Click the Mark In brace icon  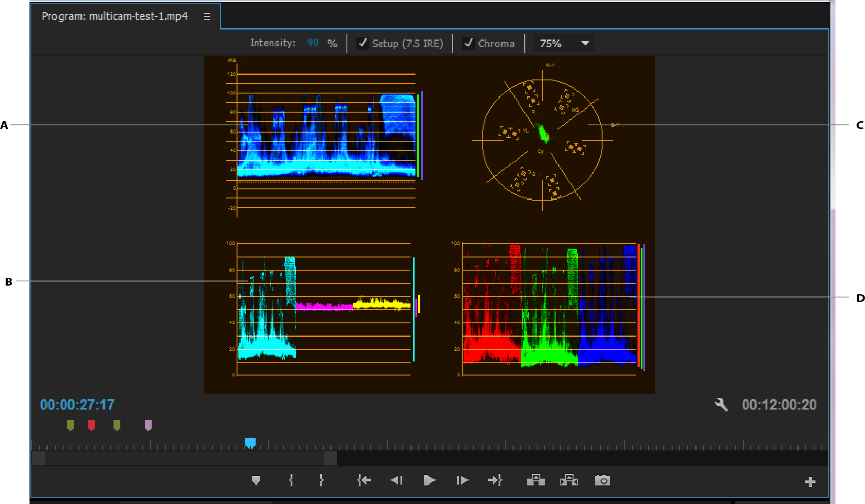[290, 480]
